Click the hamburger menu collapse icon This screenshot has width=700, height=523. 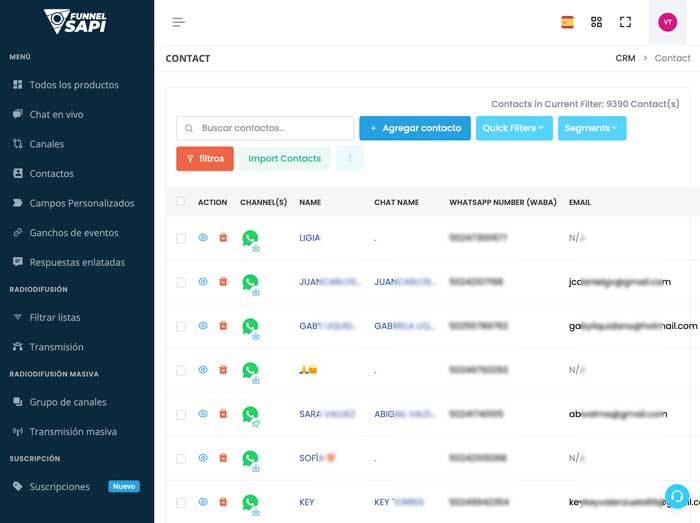click(x=179, y=22)
